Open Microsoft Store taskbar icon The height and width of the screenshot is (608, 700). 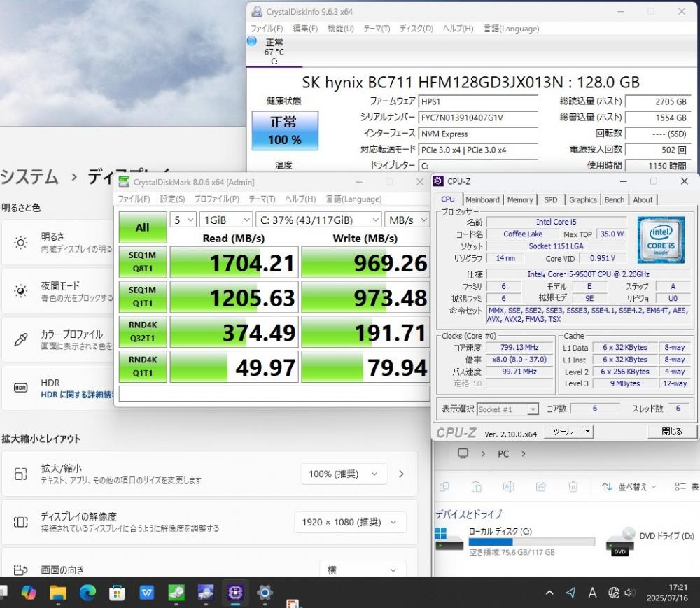[x=117, y=593]
